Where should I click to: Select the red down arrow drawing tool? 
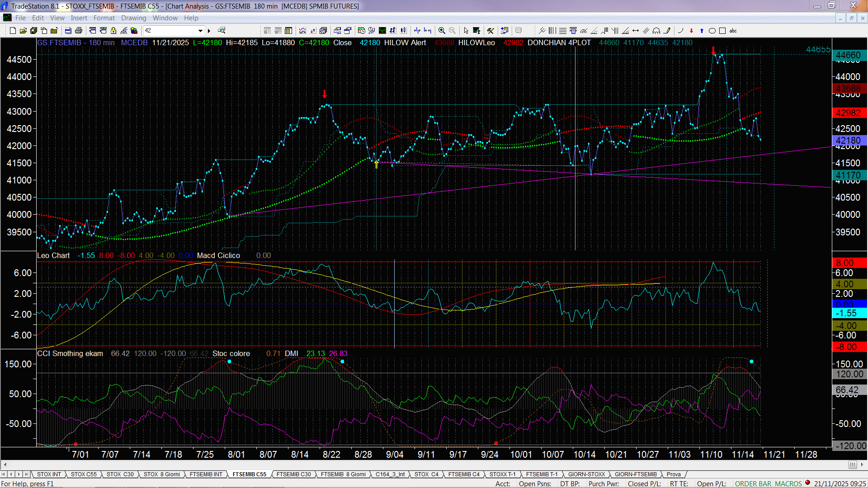[x=691, y=31]
